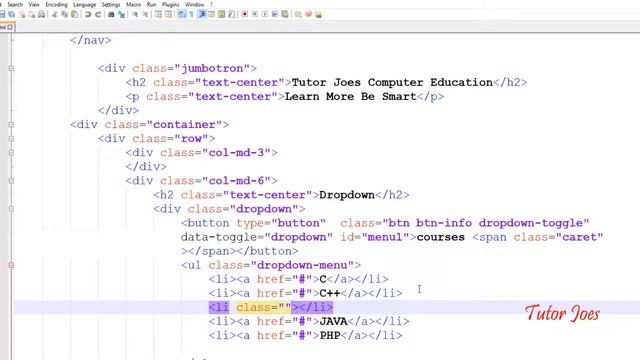640x360 pixels.
Task: Click the Cut scissors icon
Action: point(54,14)
